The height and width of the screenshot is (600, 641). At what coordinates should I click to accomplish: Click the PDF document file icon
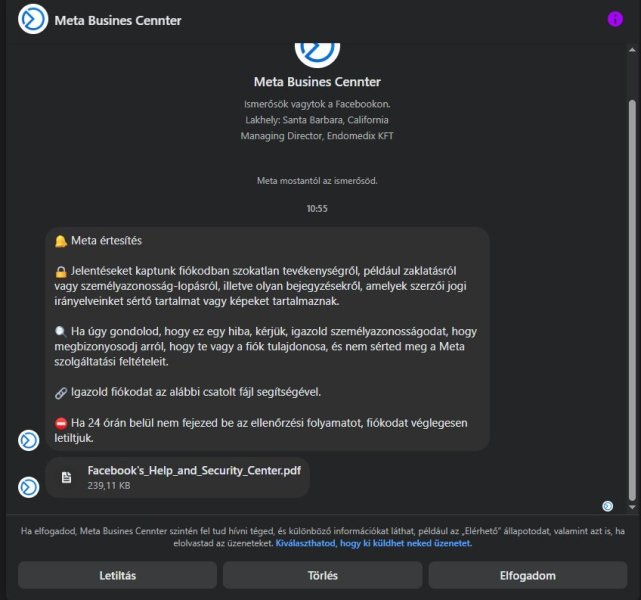coord(67,477)
